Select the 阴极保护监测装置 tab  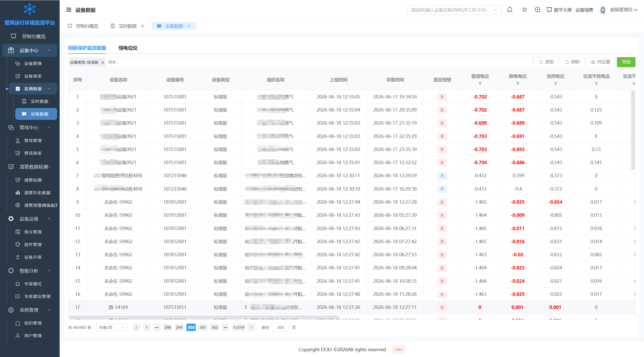click(x=87, y=48)
